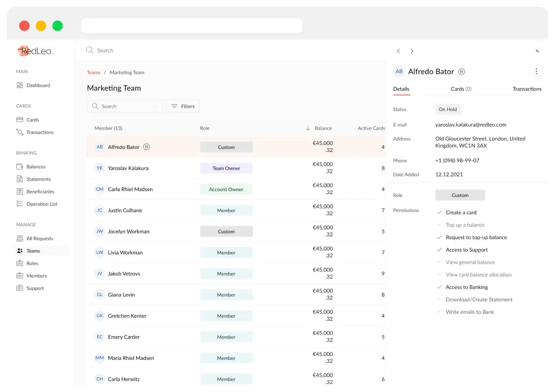Open Member role badge for Justin Culhane
555x392 pixels.
coord(226,210)
